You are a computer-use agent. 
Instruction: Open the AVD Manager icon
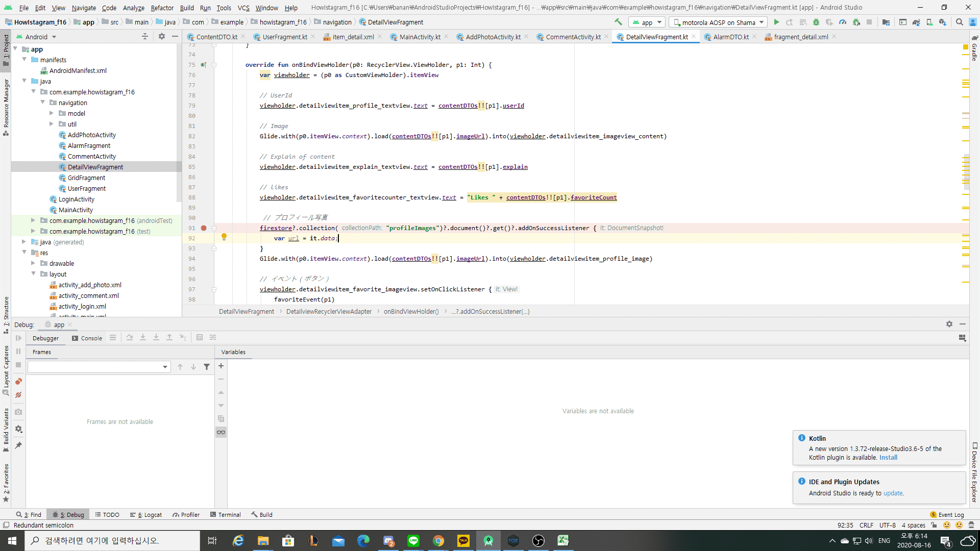[x=929, y=22]
